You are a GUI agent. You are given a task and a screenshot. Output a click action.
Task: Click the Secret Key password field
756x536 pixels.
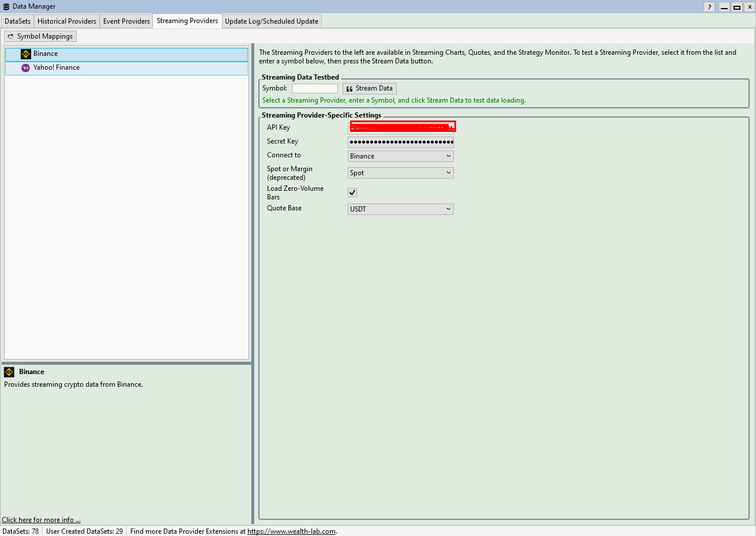(401, 142)
